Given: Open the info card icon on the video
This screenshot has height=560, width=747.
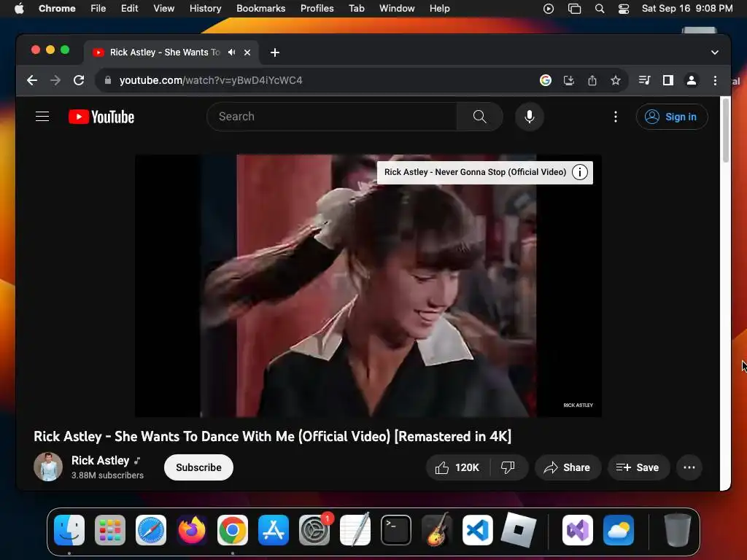Looking at the screenshot, I should point(580,172).
